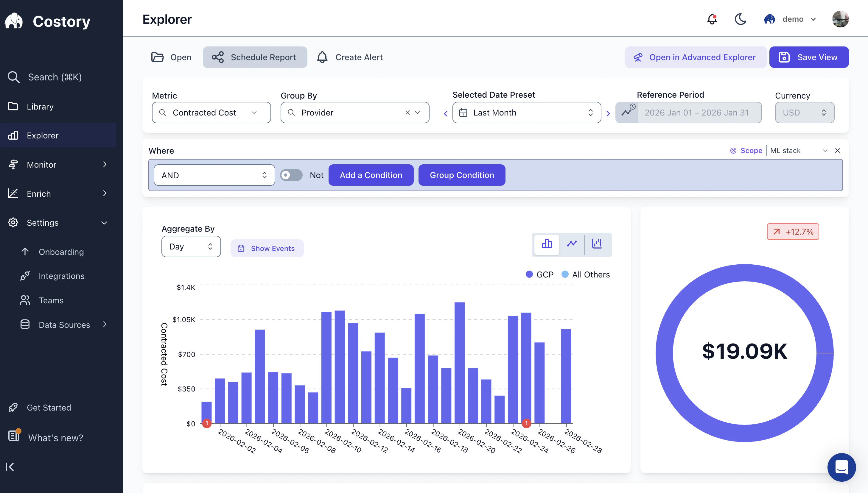The height and width of the screenshot is (493, 868).
Task: Open the AND condition operator dropdown
Action: coord(214,175)
